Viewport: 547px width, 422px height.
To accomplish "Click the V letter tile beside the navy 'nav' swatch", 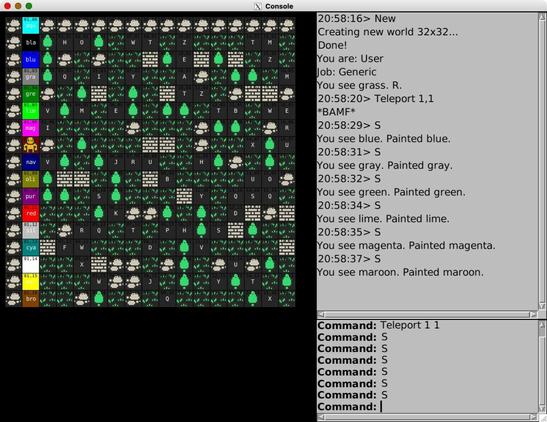I will [48, 162].
